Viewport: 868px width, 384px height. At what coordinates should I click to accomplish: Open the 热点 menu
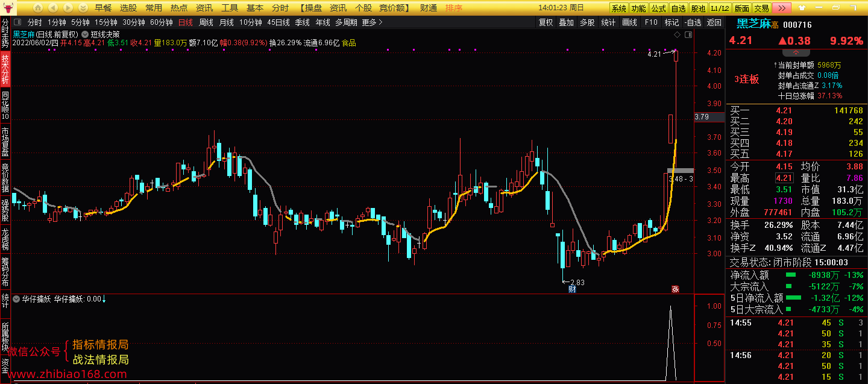pos(179,8)
